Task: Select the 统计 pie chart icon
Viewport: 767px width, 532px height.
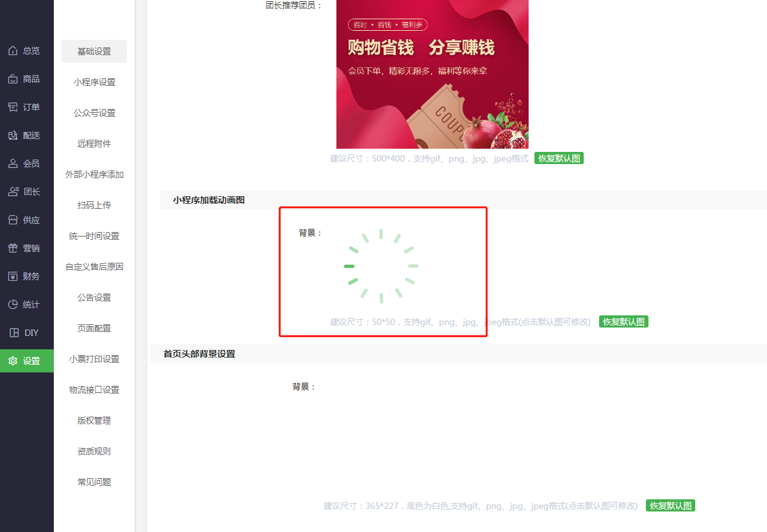Action: tap(13, 304)
